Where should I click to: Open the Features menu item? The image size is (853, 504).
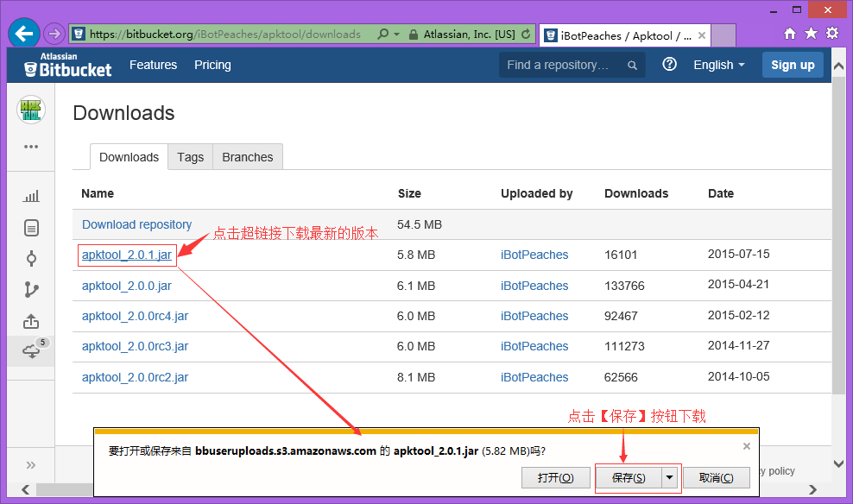click(x=153, y=66)
